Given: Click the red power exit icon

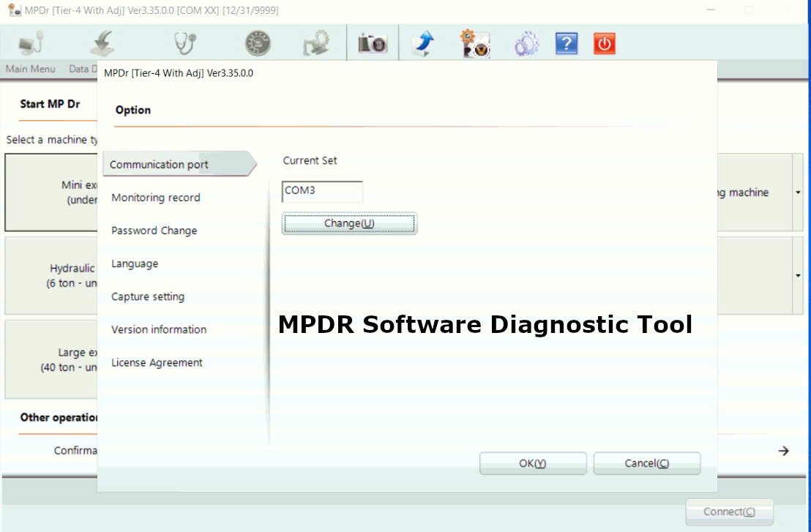Looking at the screenshot, I should 602,43.
